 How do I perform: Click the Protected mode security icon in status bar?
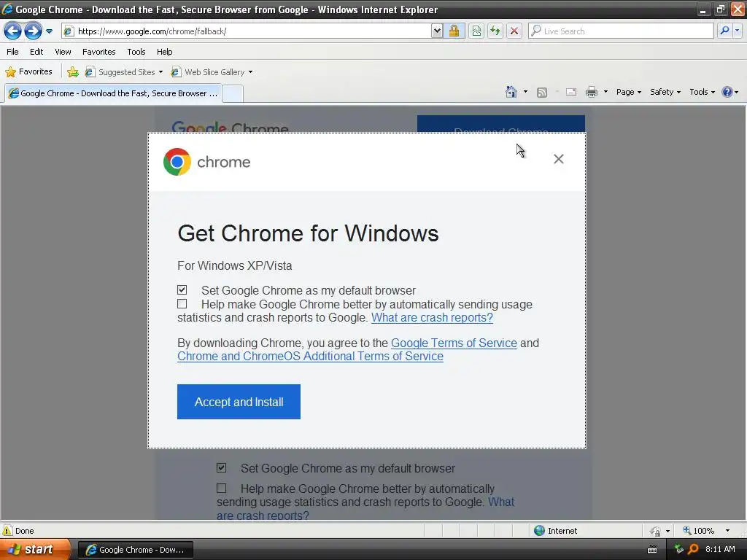tap(656, 531)
